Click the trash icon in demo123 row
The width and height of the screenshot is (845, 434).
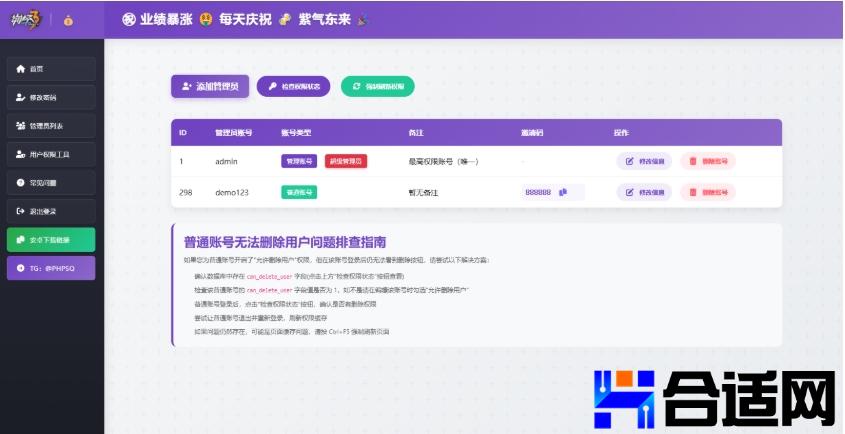692,192
